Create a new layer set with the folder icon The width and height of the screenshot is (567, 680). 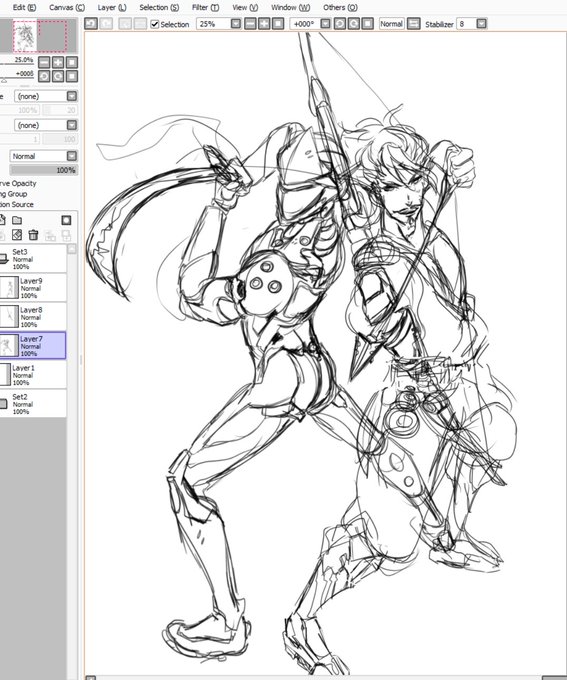click(x=17, y=220)
